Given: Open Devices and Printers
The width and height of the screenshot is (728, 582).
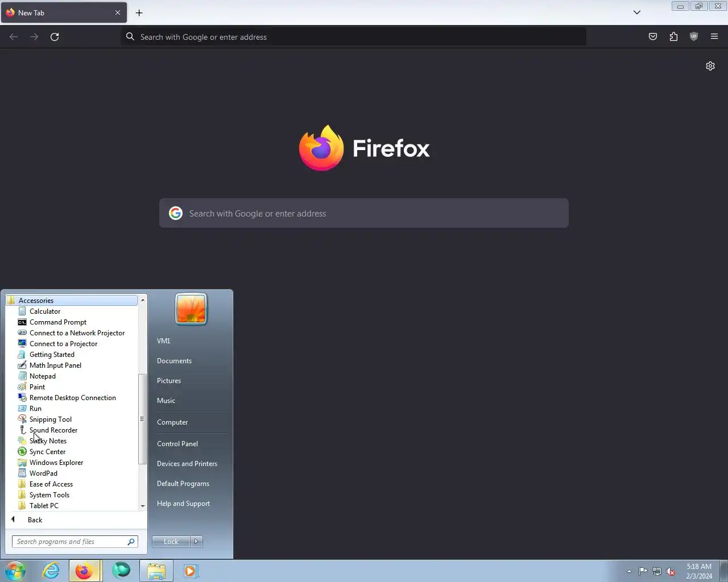Looking at the screenshot, I should [x=187, y=464].
